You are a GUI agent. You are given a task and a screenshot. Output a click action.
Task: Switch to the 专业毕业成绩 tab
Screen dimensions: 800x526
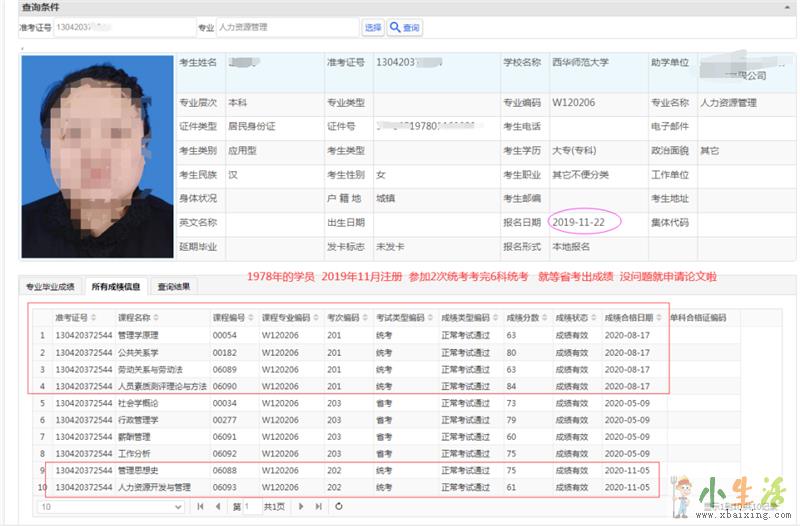coord(50,286)
